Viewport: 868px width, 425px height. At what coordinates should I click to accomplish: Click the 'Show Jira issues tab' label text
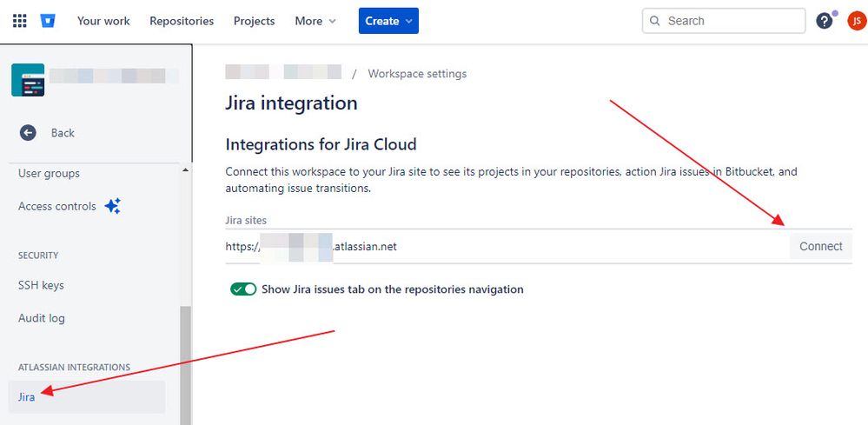(x=393, y=289)
